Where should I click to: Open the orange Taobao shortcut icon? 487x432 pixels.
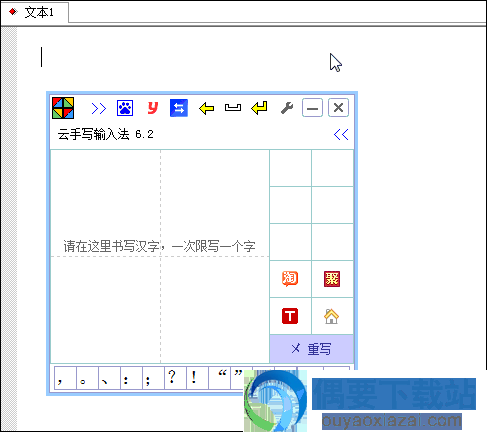[290, 279]
